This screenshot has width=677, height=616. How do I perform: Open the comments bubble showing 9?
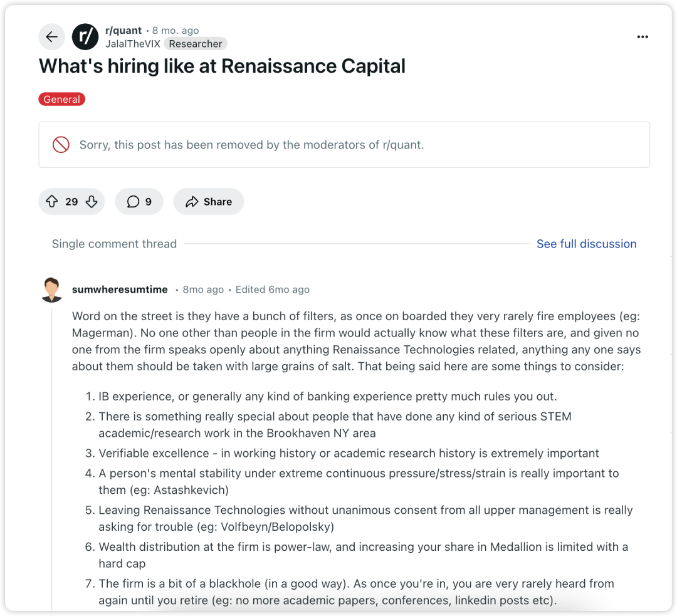click(139, 202)
